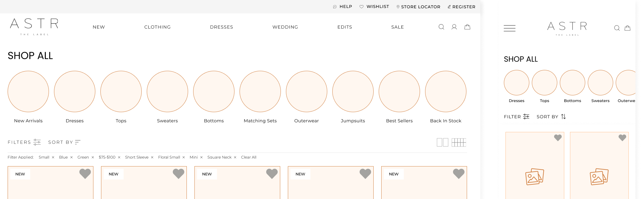Open the EDITS menu
Viewport: 644px width, 199px height.
coord(345,27)
